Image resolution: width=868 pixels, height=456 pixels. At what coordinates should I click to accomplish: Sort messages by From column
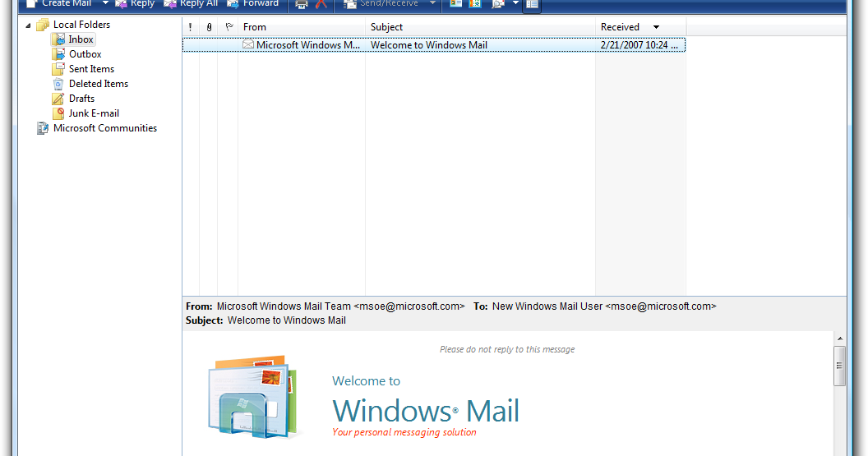[x=302, y=26]
